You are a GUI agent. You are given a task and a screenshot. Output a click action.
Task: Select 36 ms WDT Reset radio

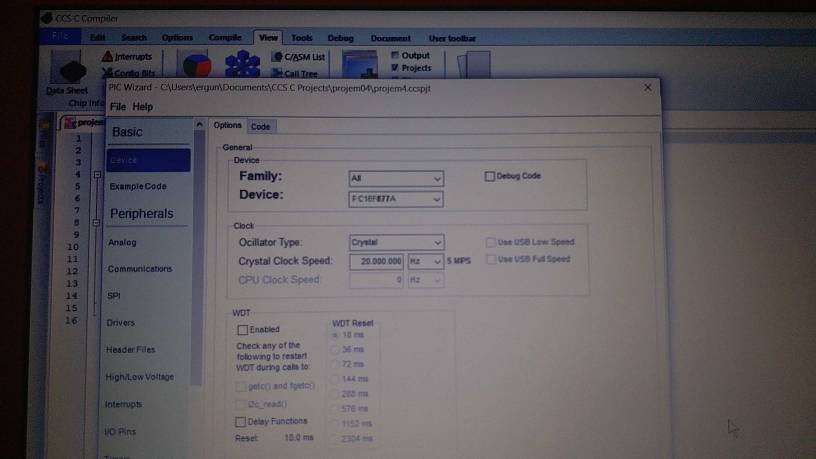click(x=336, y=350)
